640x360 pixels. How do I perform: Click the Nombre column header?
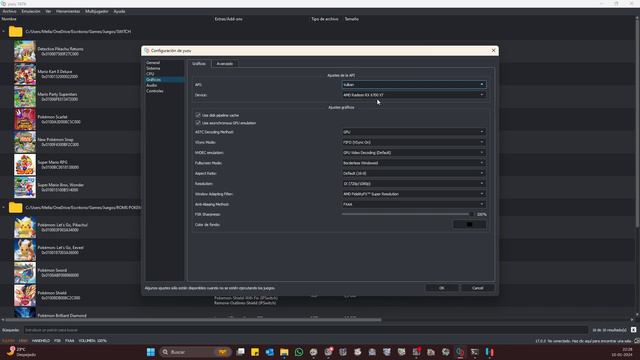click(9, 19)
